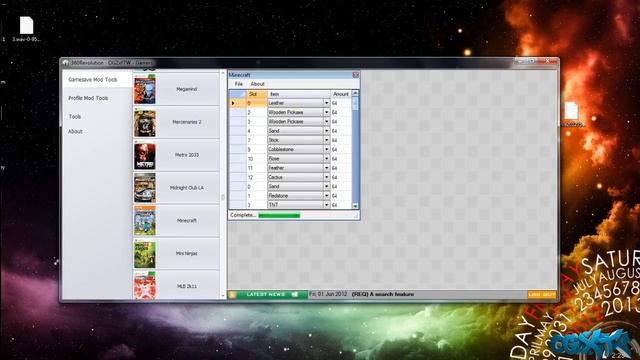Open the Mercenaries 2 cover thumbnail
Screen dimensions: 640x360
144,123
